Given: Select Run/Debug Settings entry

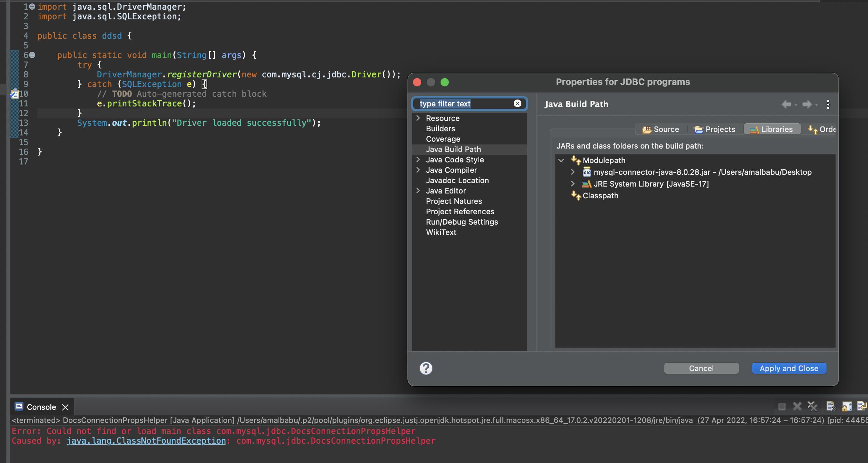Looking at the screenshot, I should point(462,222).
